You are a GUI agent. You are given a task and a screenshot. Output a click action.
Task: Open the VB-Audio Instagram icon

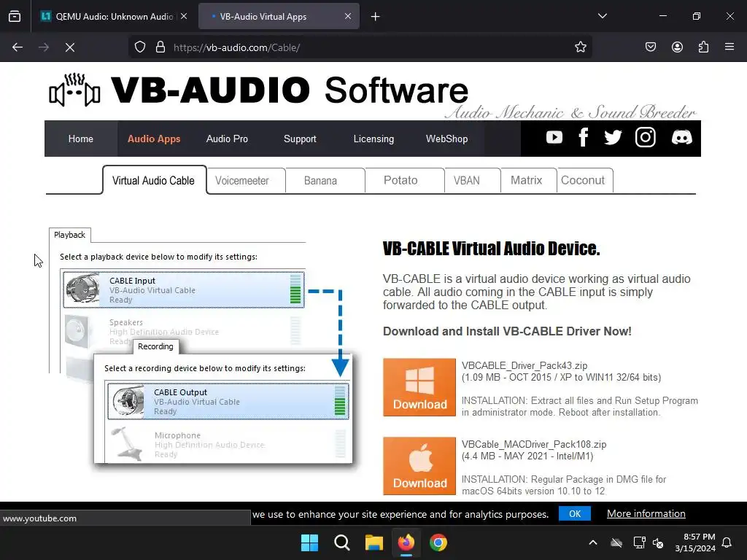point(646,138)
